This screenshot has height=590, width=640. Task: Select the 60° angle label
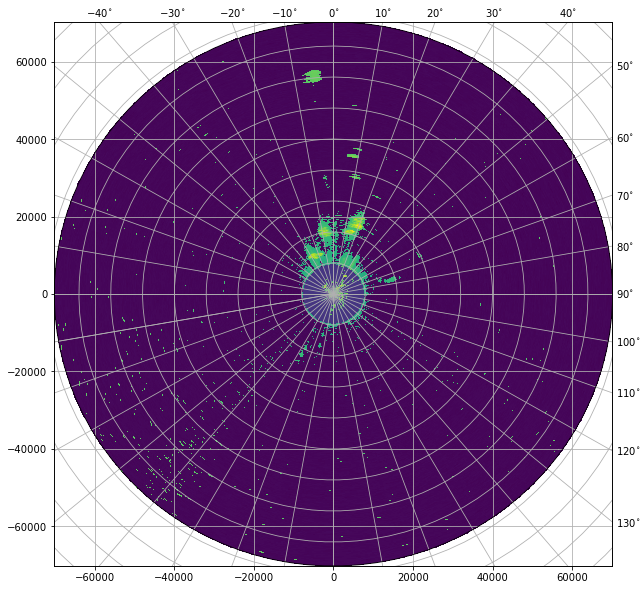point(625,138)
